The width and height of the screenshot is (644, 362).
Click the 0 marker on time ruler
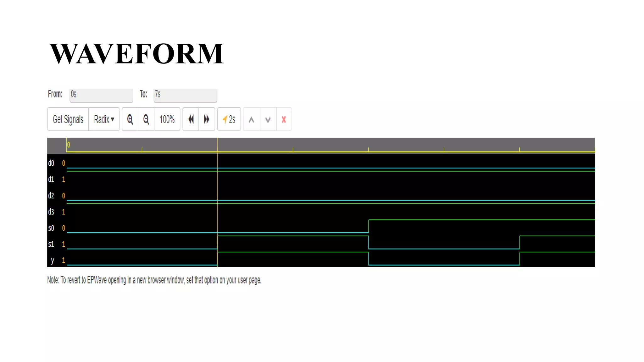69,145
